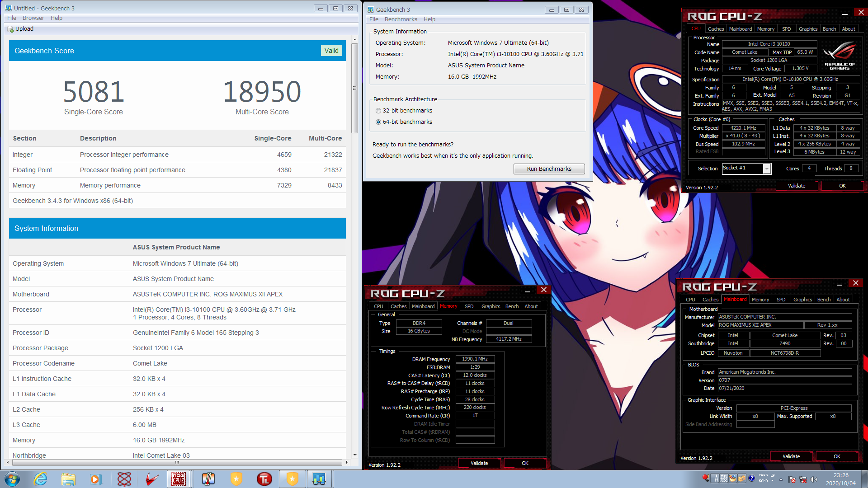Open the thermometer temperature app on taskbar
The image size is (868, 488).
(x=208, y=479)
